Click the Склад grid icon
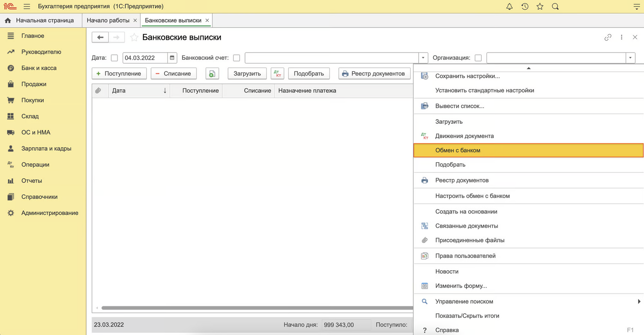The width and height of the screenshot is (644, 335). 11,116
